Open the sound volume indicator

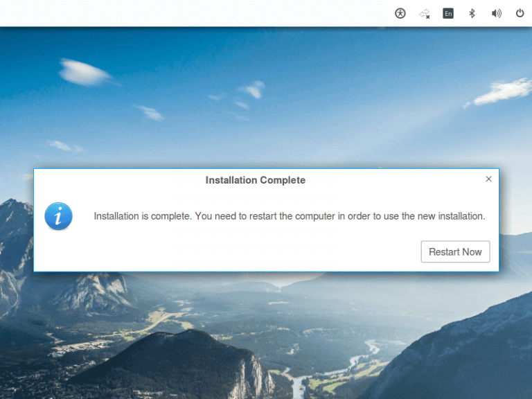pyautogui.click(x=497, y=14)
